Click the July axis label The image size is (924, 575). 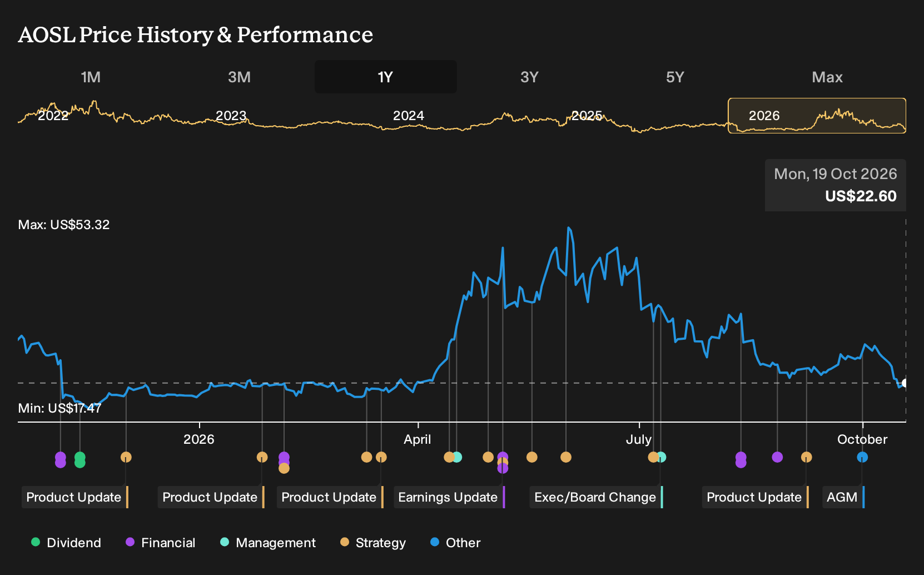point(639,439)
